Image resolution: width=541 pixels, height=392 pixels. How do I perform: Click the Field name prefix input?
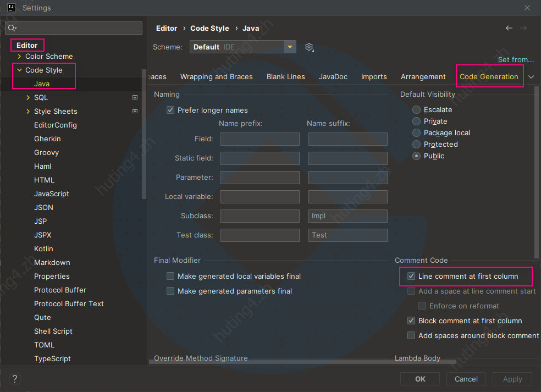pos(260,139)
